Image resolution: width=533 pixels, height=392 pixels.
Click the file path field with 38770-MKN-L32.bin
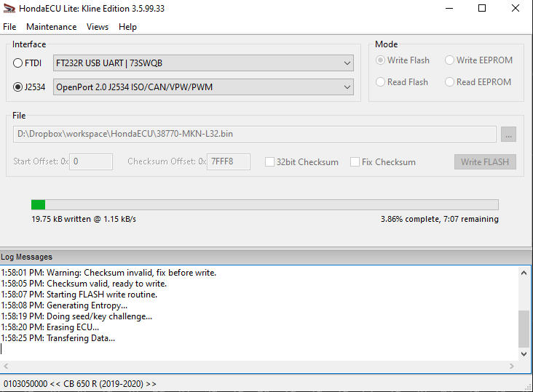(255, 134)
